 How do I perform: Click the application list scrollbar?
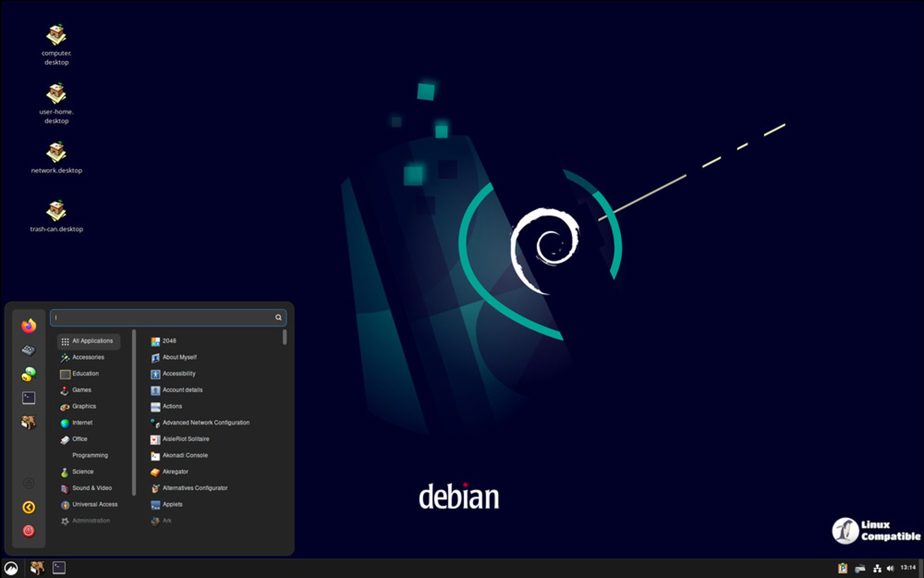(285, 337)
